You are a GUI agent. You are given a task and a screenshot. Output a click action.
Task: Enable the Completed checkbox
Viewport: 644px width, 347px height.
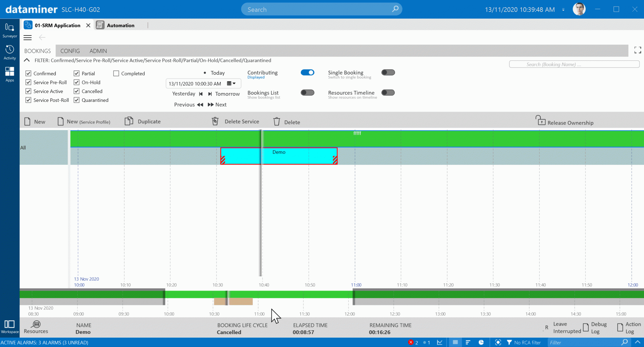coord(116,73)
